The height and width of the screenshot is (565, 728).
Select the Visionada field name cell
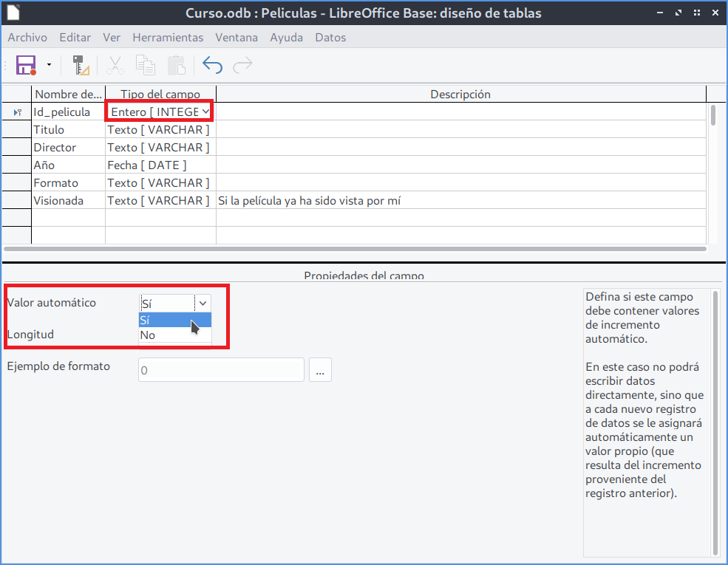[68, 200]
